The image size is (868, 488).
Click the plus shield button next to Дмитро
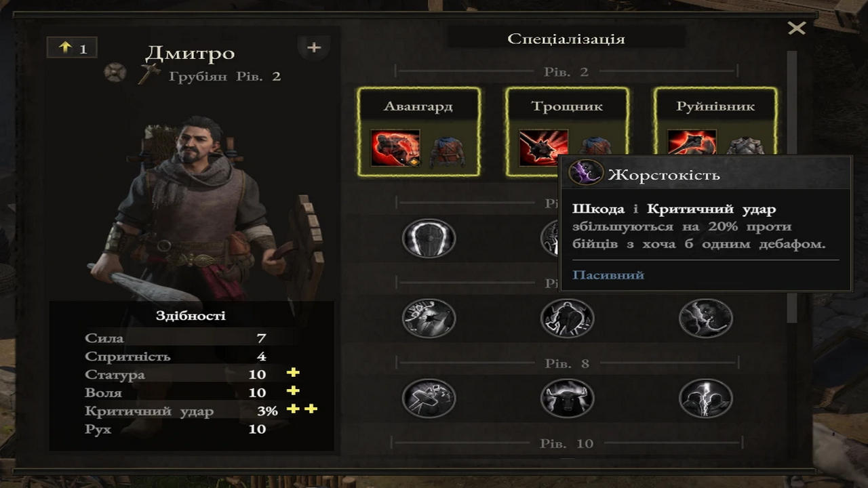314,48
